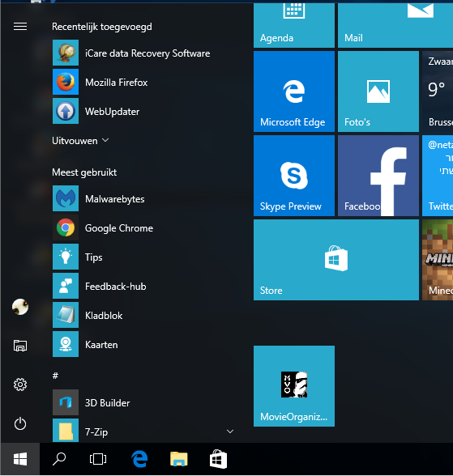Open Store from the taskbar
The width and height of the screenshot is (453, 476).
coord(218,459)
